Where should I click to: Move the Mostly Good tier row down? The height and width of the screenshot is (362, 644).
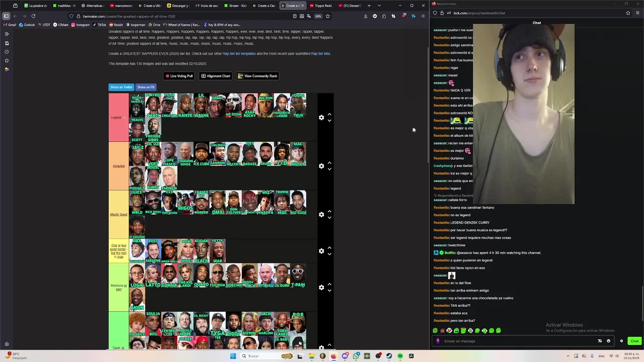[x=330, y=218]
